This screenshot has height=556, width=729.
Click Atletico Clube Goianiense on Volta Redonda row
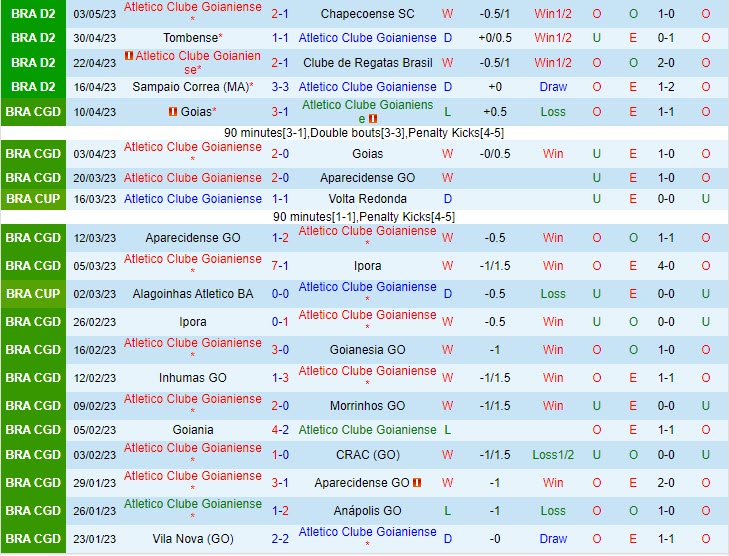192,199
